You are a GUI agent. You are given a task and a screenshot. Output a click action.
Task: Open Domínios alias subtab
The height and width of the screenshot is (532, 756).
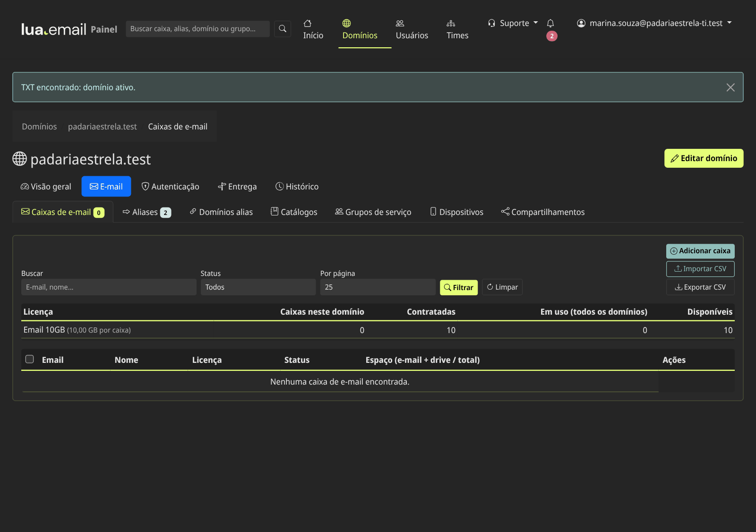pyautogui.click(x=221, y=212)
